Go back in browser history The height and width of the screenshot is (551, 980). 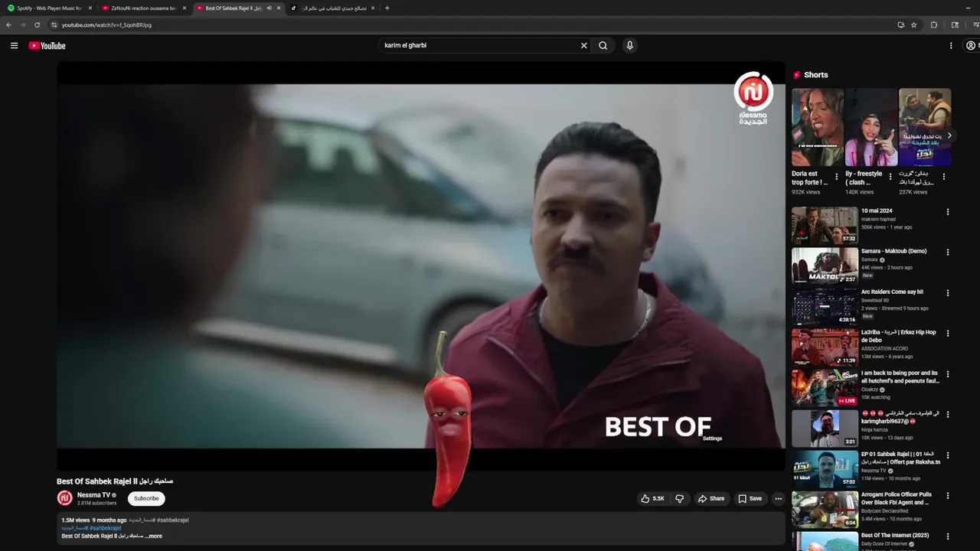coord(8,24)
